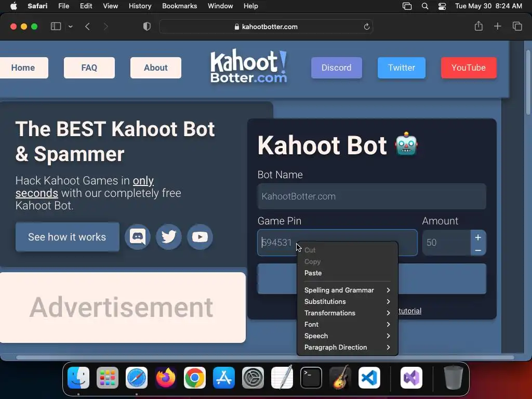Reload the page with refresh icon

(x=366, y=27)
